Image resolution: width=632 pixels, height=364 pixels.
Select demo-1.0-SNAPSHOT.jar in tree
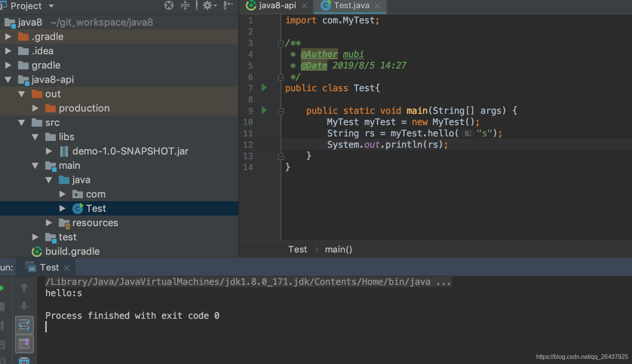(x=119, y=151)
